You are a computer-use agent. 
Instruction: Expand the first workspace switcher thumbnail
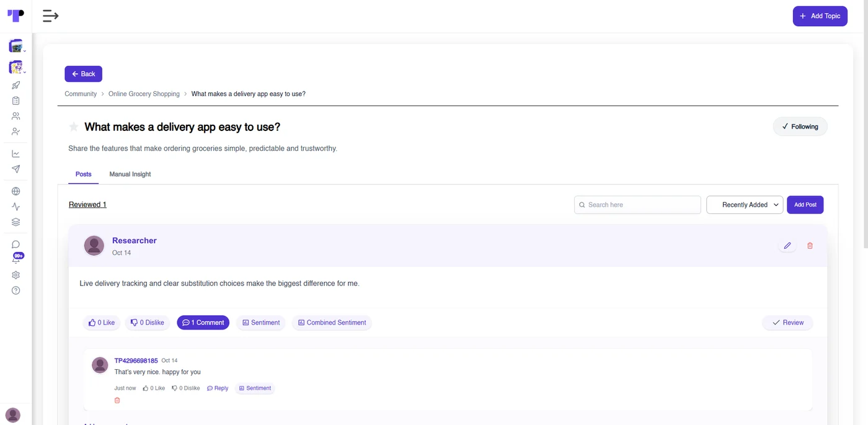click(16, 46)
